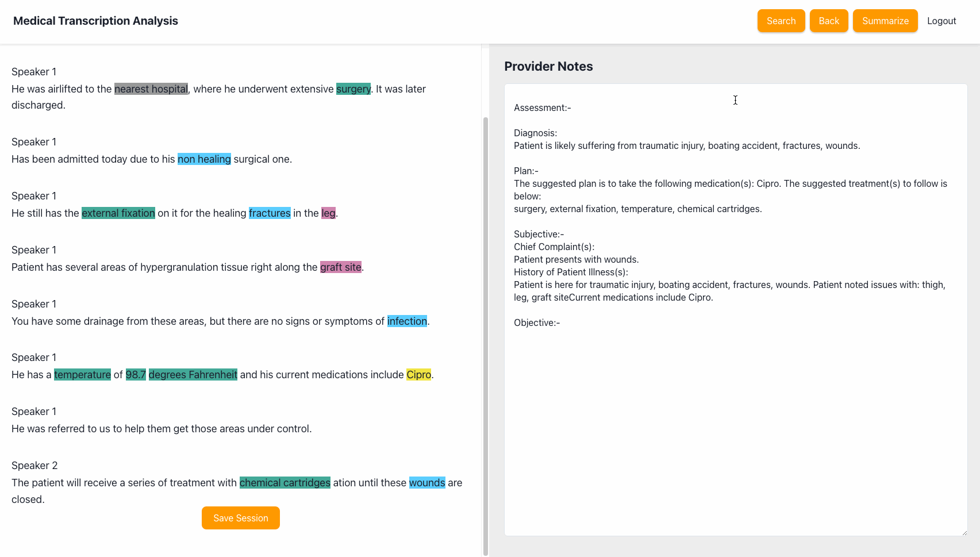This screenshot has height=557, width=980.
Task: Select the 'chemical cartridges' highlighted term
Action: (285, 483)
